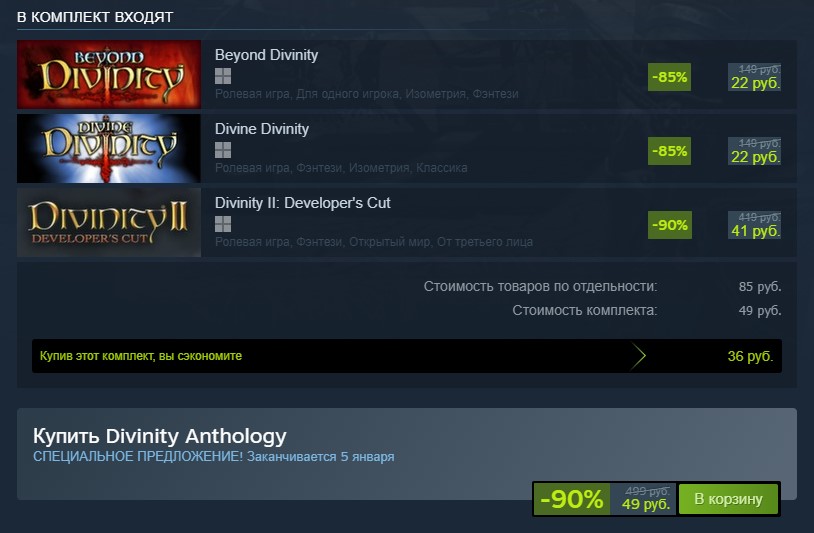Open the Beyond Divinity thumbnail image

tap(109, 74)
